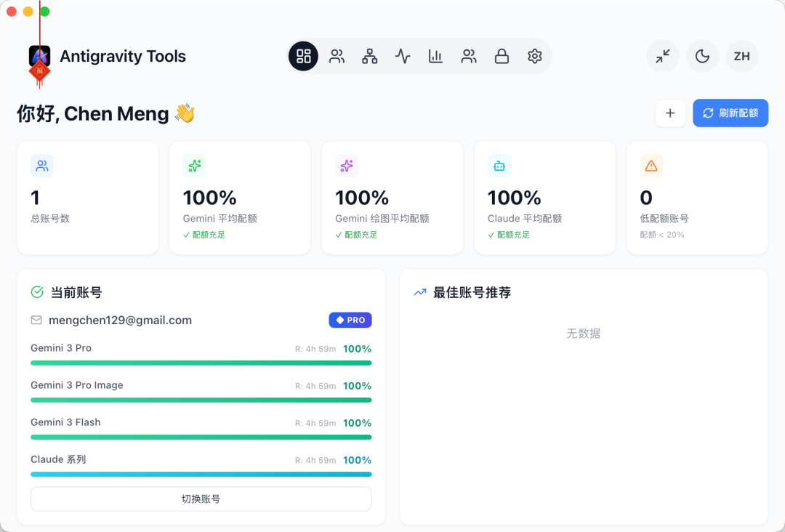This screenshot has height=532, width=785.
Task: Click trending arrow icon beside 最佳账号推荐
Action: pyautogui.click(x=420, y=292)
